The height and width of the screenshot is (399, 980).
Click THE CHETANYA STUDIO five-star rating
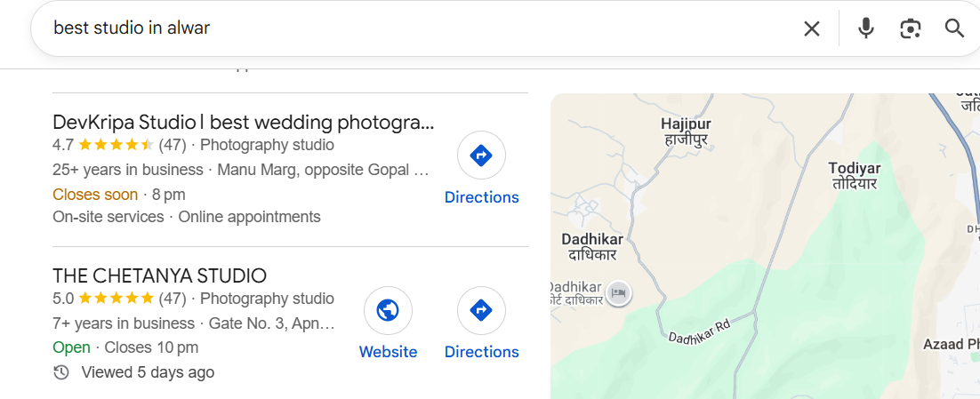point(116,299)
